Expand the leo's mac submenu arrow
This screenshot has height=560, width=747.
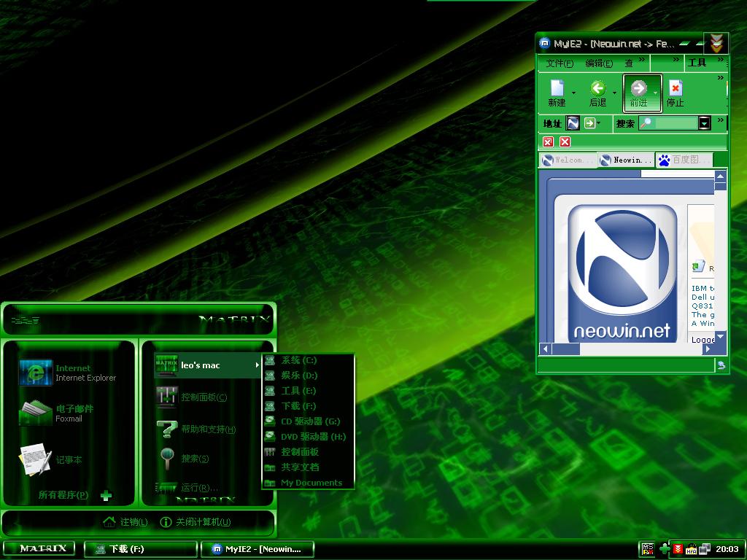[257, 365]
